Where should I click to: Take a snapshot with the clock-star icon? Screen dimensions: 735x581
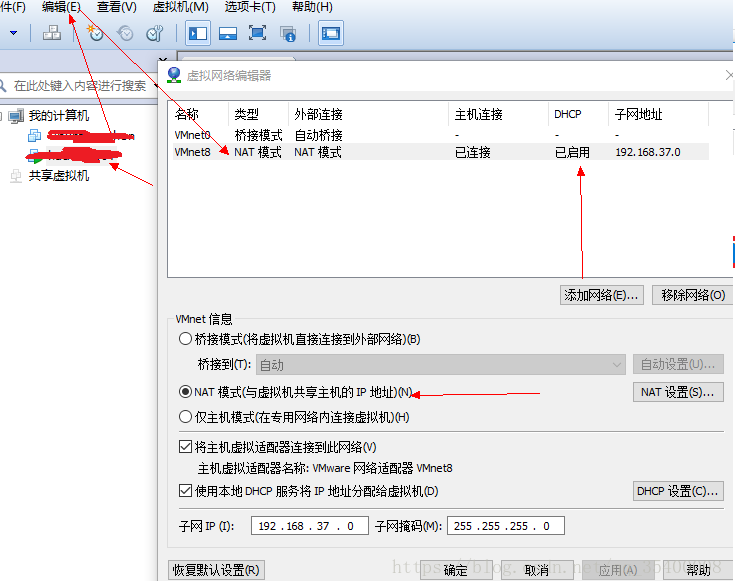(95, 33)
